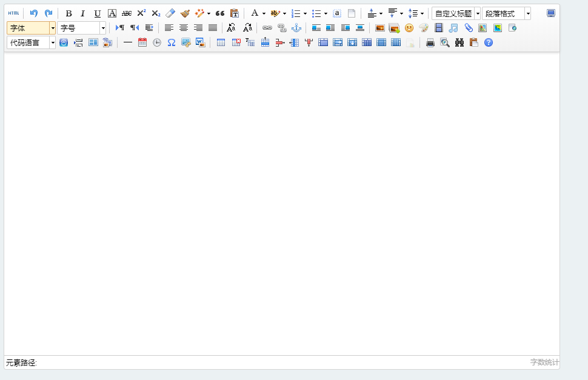The width and height of the screenshot is (588, 380).
Task: Insert horizontal rule line
Action: tap(128, 42)
